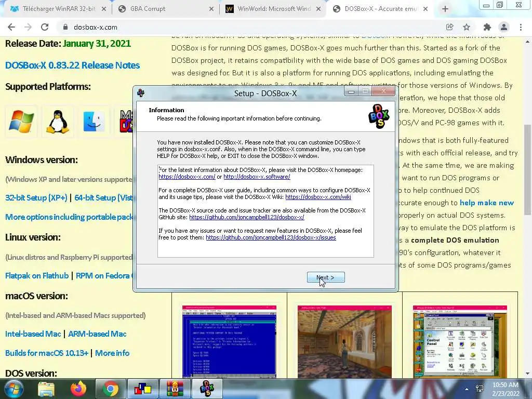Open More options including portable packages link
The height and width of the screenshot is (399, 532).
pos(69,217)
